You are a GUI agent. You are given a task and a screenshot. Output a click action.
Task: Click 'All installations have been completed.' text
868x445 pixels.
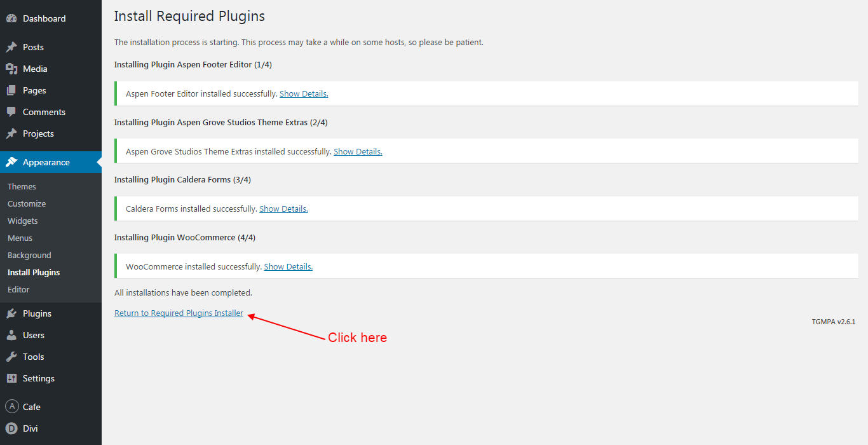183,292
